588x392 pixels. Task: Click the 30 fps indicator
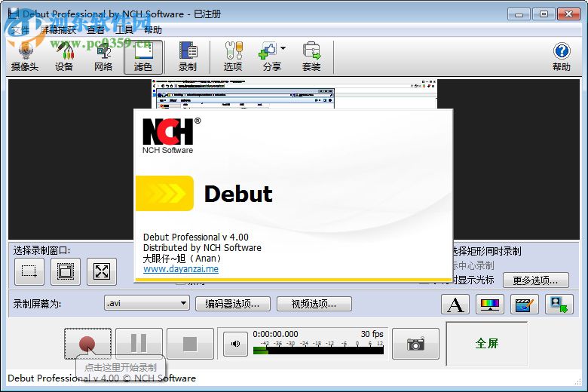[x=372, y=334]
